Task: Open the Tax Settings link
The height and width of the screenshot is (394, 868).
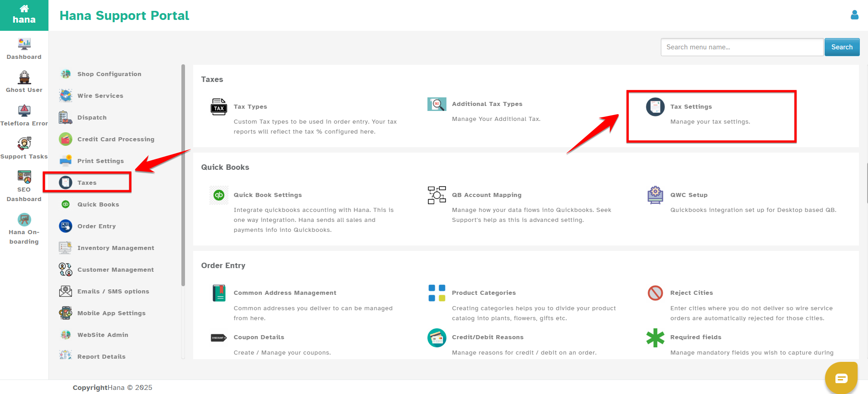Action: tap(691, 106)
